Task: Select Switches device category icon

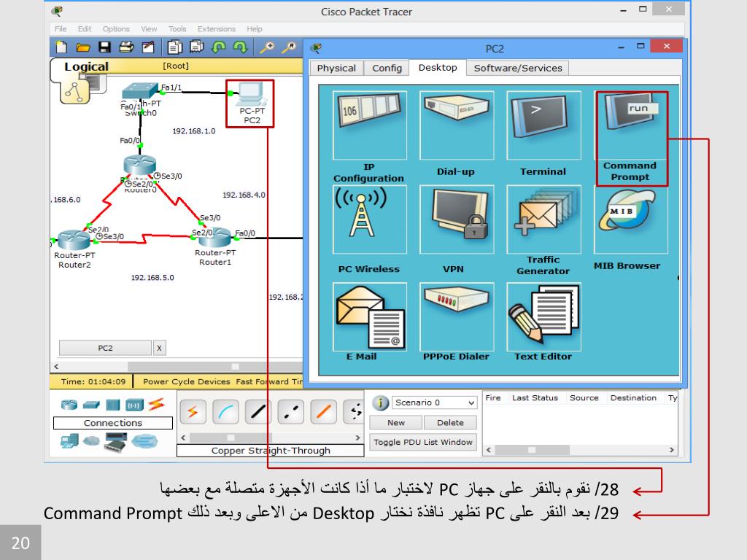Action: click(91, 405)
